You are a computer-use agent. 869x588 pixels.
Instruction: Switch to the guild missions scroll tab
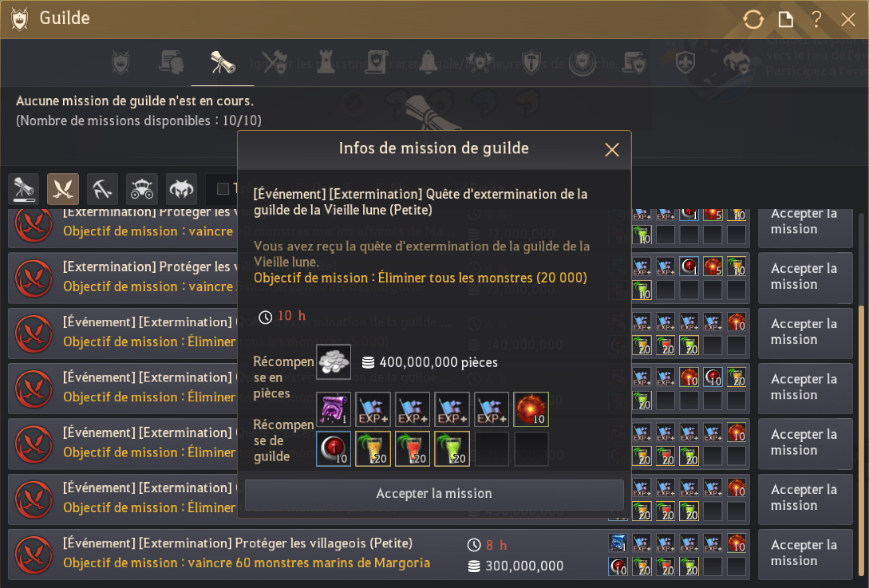(x=223, y=62)
